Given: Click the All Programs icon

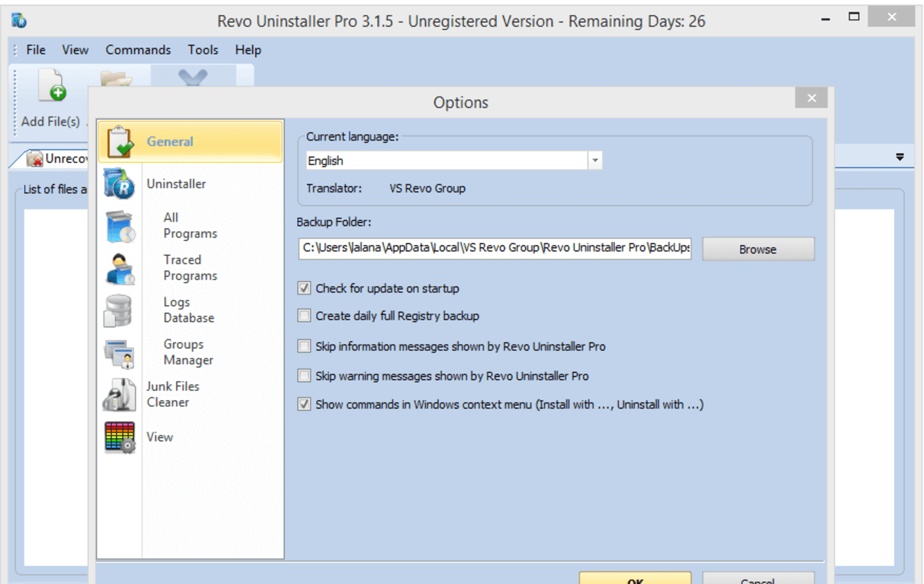Looking at the screenshot, I should click(120, 227).
